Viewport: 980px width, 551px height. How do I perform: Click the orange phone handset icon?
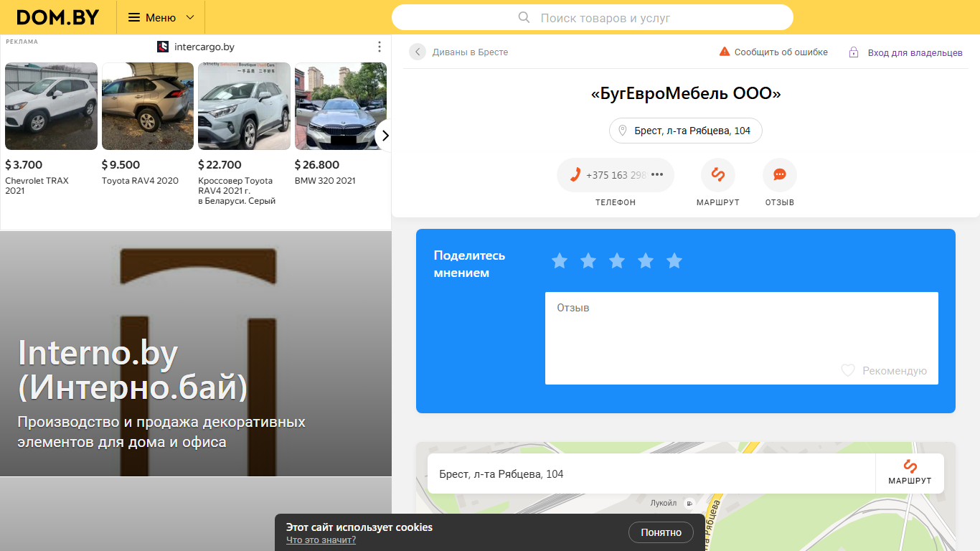[x=575, y=175]
